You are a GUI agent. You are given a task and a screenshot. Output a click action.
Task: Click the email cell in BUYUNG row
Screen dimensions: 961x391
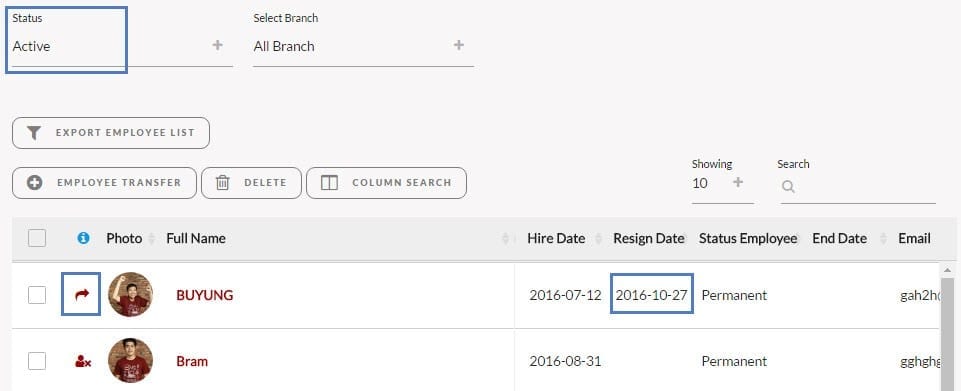(x=919, y=295)
